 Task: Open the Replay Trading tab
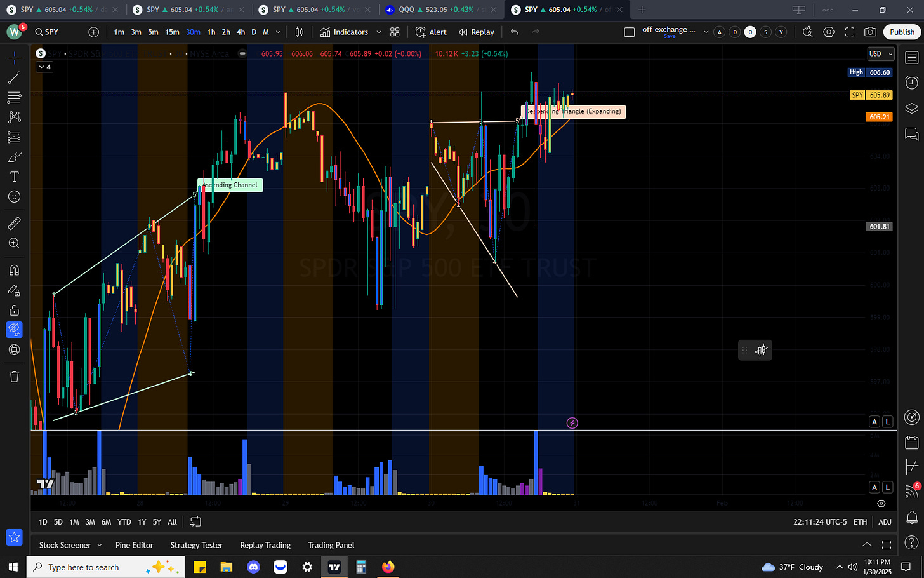click(x=265, y=545)
